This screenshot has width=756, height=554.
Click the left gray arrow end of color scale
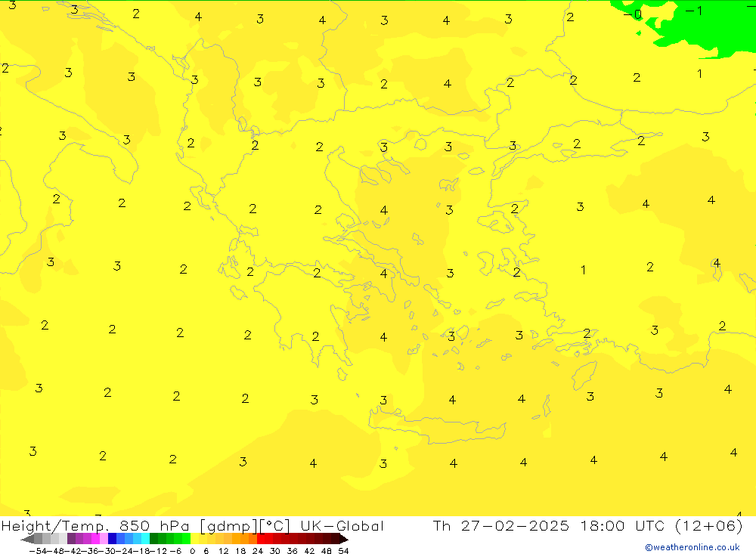[27, 539]
